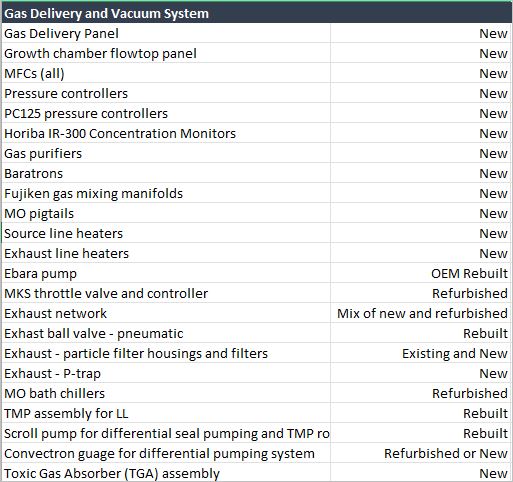This screenshot has width=513, height=482.
Task: Select the PC125 pressure controllers cell
Action: coord(166,113)
